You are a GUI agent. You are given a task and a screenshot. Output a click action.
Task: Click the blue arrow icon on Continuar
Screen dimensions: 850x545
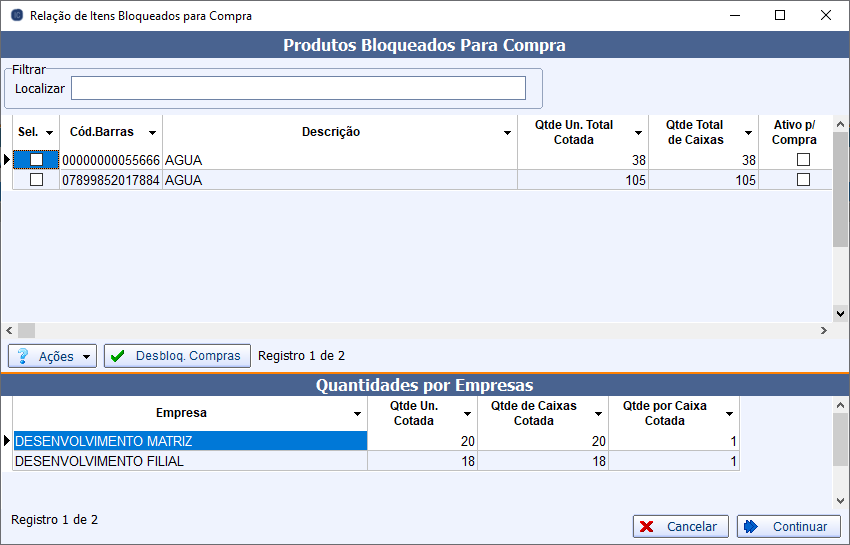(x=752, y=526)
